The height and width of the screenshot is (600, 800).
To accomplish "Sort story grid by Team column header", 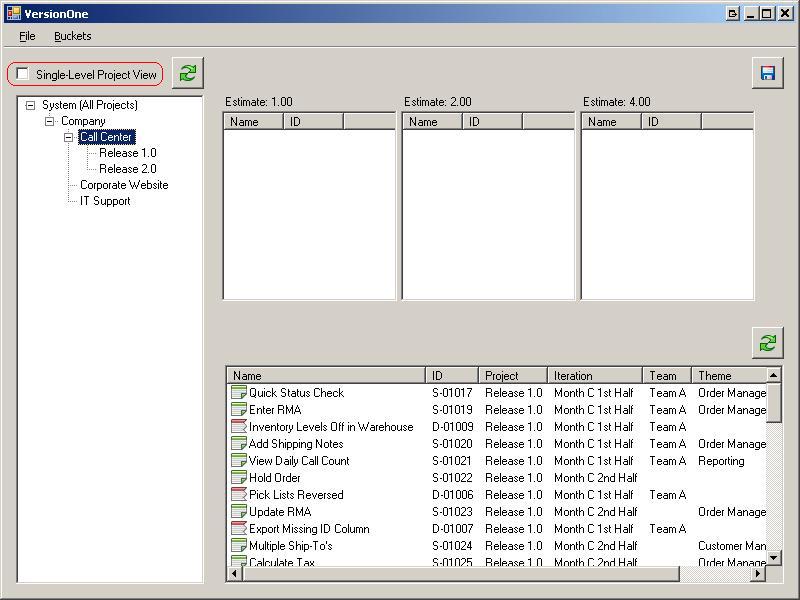I will point(667,376).
